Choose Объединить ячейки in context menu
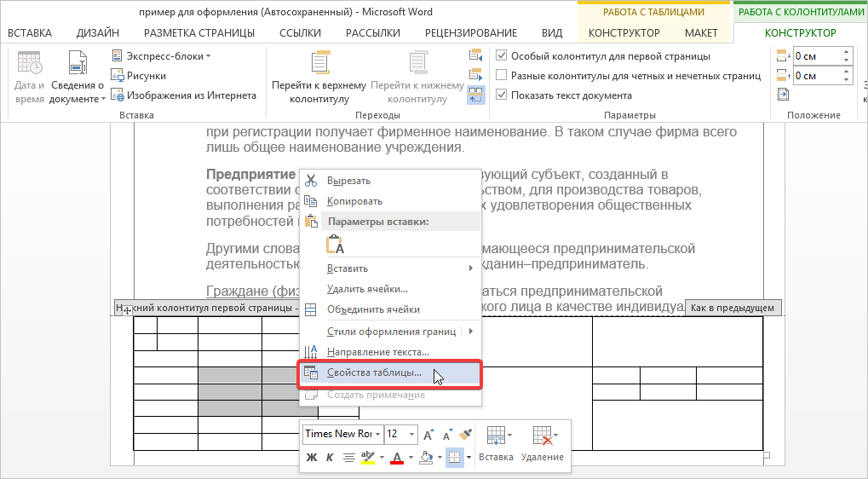The height and width of the screenshot is (479, 868). coord(373,309)
